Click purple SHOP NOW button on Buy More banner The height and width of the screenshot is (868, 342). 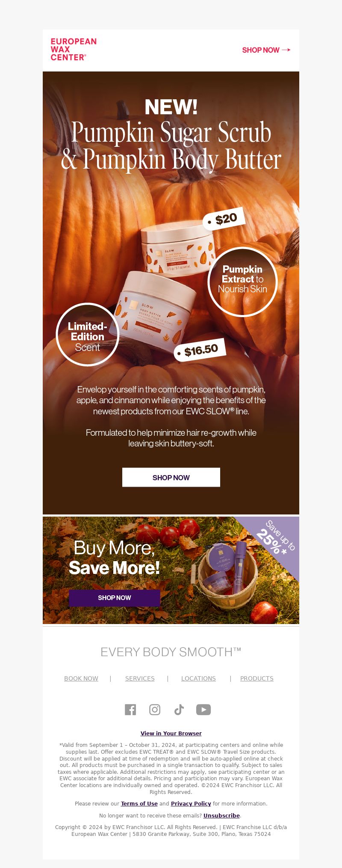(x=115, y=598)
